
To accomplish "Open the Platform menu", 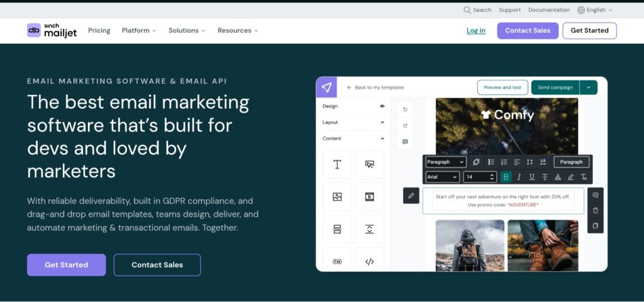I will click(x=139, y=30).
